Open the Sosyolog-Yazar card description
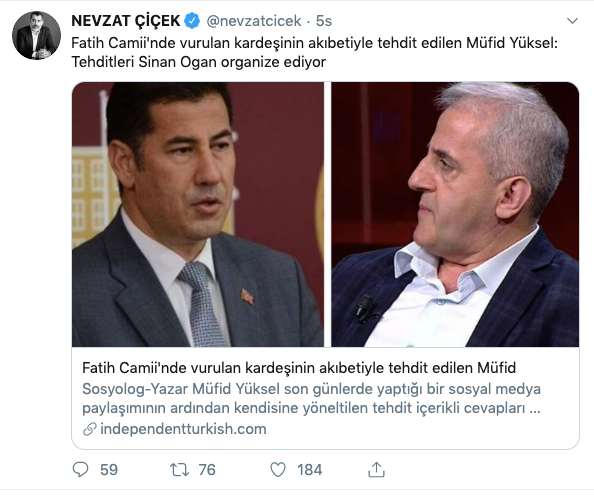This screenshot has width=594, height=495. (311, 398)
